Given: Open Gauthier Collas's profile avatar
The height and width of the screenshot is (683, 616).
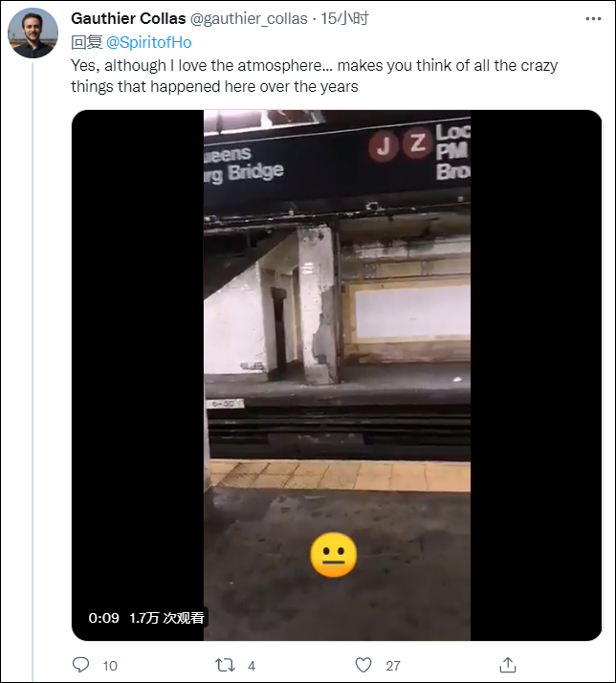Looking at the screenshot, I should (x=33, y=33).
